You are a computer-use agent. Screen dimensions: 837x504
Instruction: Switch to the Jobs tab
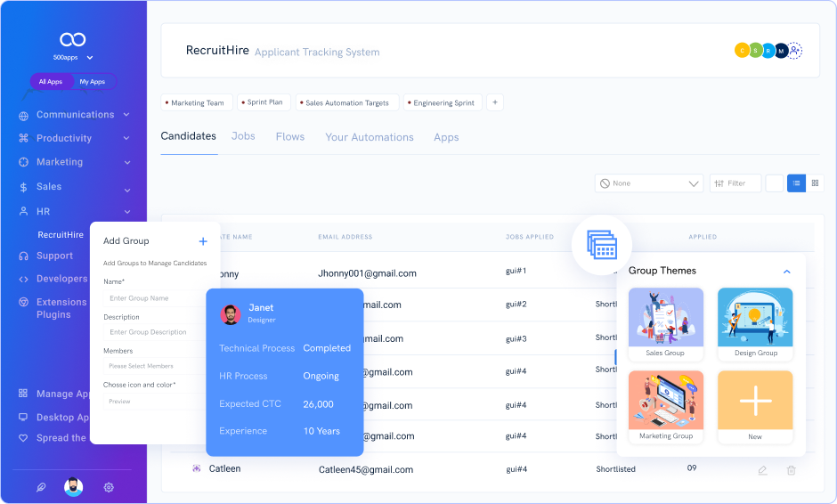[x=243, y=137]
